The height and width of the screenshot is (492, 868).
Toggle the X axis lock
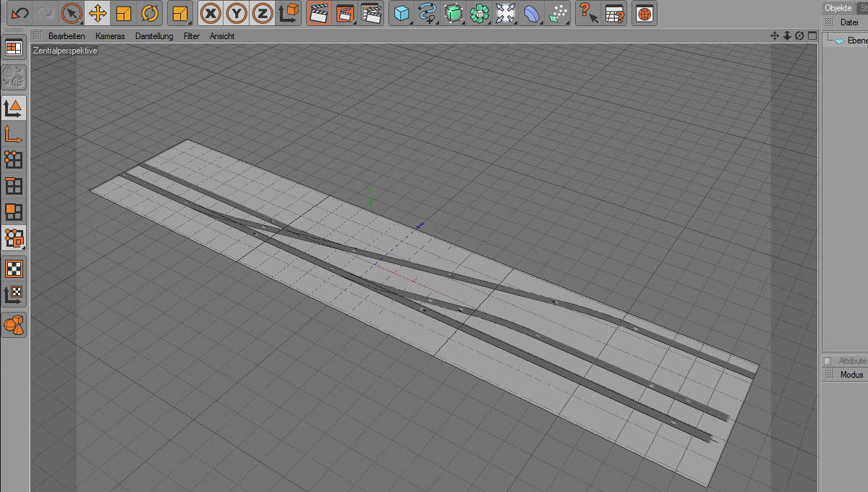click(210, 12)
